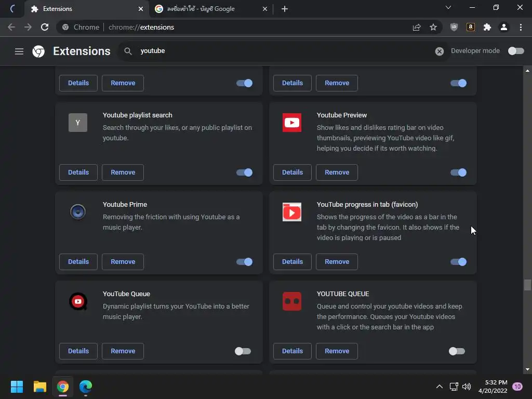Remove the Youtube playlist search extension
Viewport: 532px width, 399px height.
click(x=123, y=172)
